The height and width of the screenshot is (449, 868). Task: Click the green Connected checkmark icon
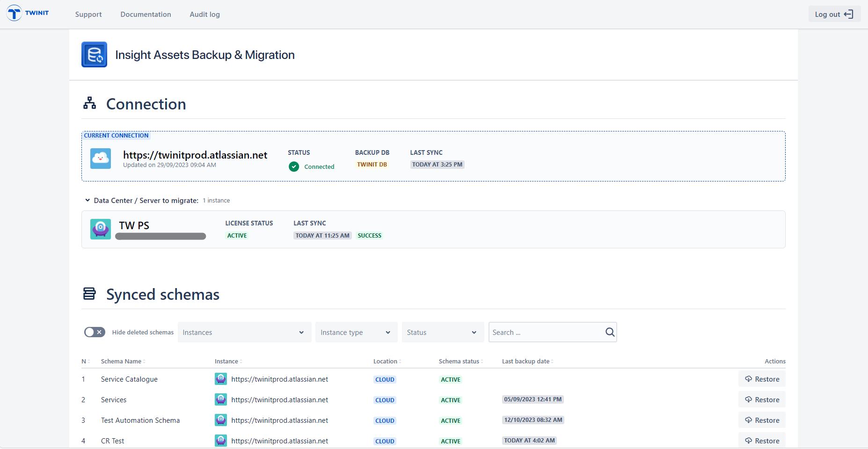(x=294, y=167)
